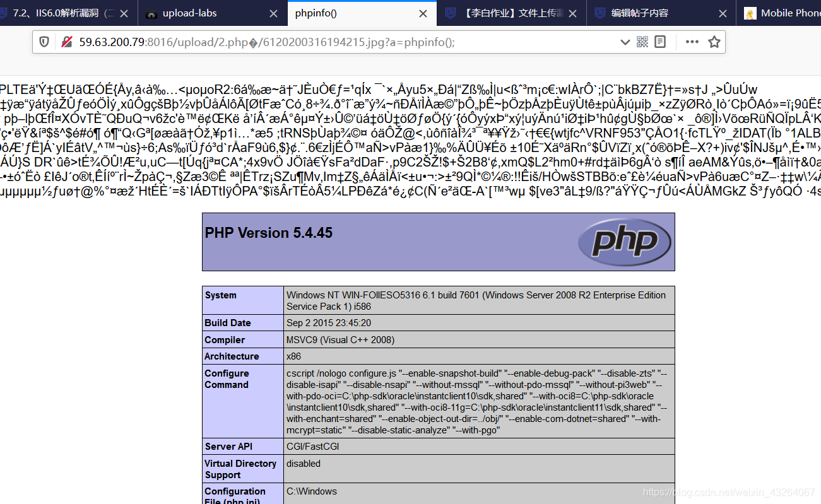Click the tracking protection shield icon
Screen dimensions: 821x504
click(44, 42)
